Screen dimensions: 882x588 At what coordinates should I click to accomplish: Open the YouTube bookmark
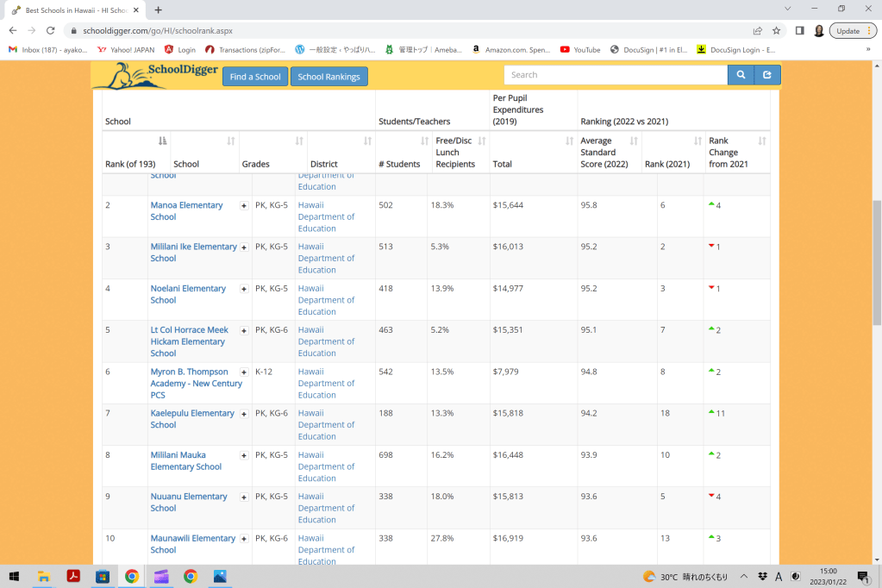[580, 50]
